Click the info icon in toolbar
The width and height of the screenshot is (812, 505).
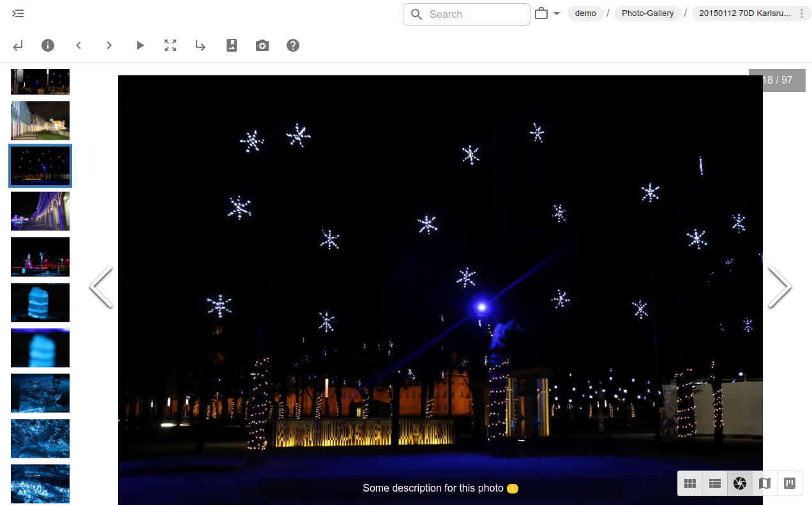point(48,45)
